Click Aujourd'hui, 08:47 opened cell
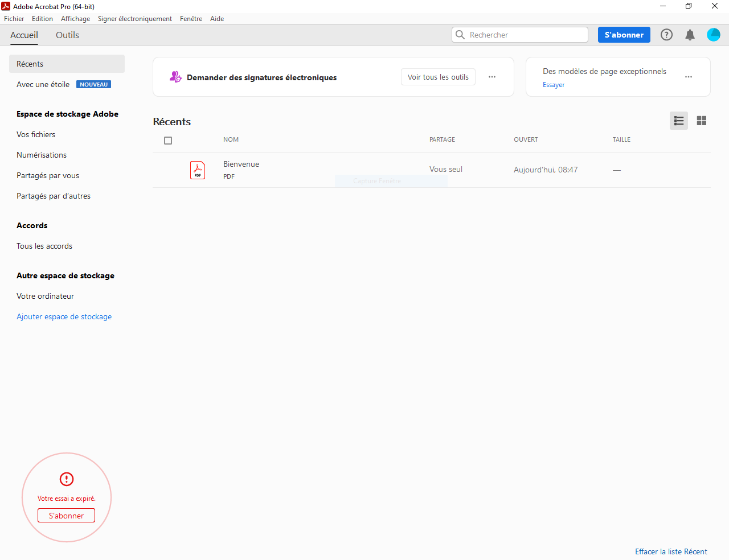This screenshot has width=729, height=560. point(546,170)
